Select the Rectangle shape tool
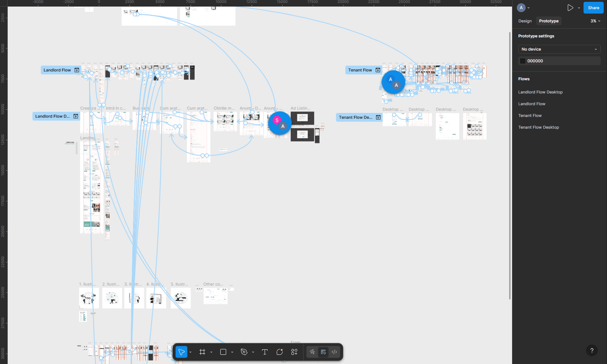Viewport: 607px width, 364px height. tap(223, 352)
